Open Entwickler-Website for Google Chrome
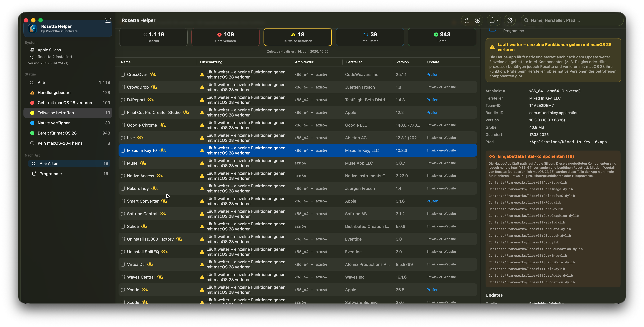Screen dimensions: 644x327 [441, 125]
